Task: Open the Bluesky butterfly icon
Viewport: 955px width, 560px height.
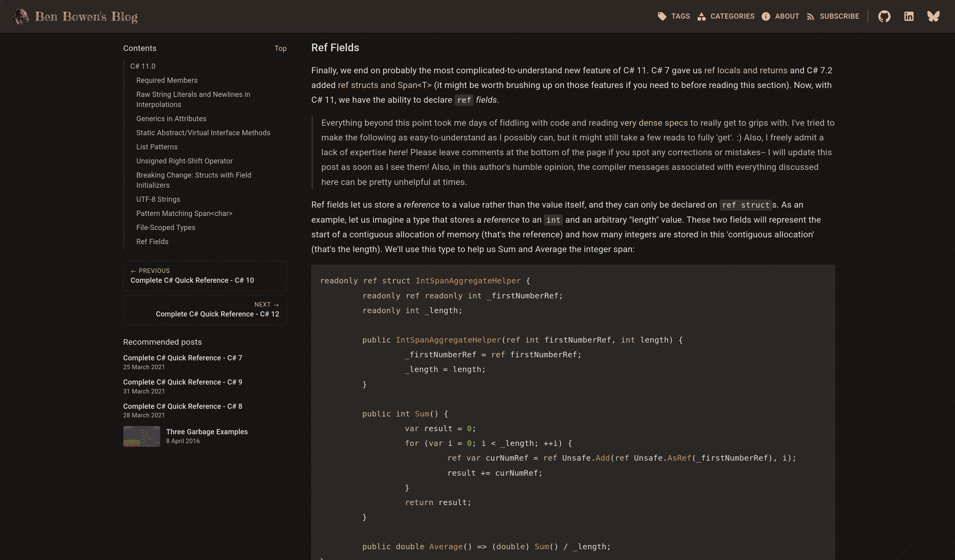Action: 934,16
